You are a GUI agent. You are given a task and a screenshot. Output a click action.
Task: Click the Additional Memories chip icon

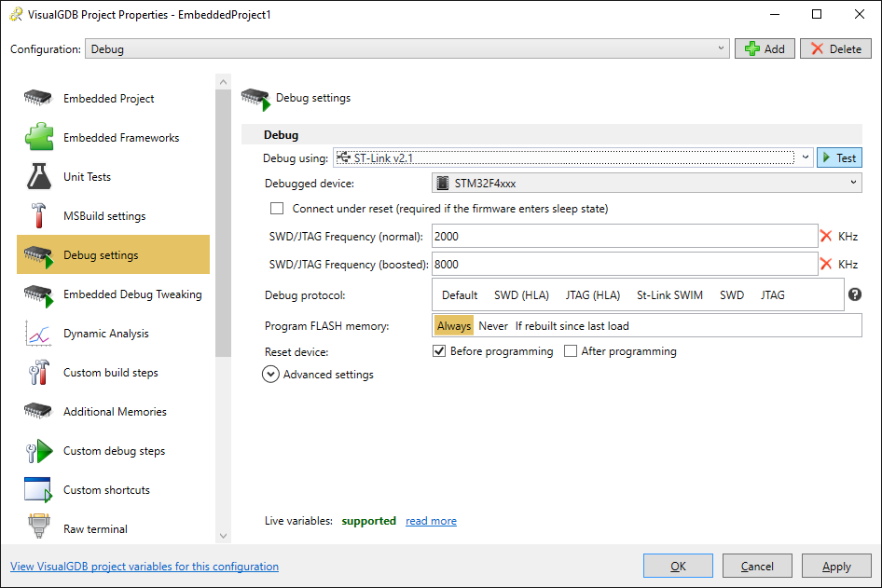pos(37,411)
